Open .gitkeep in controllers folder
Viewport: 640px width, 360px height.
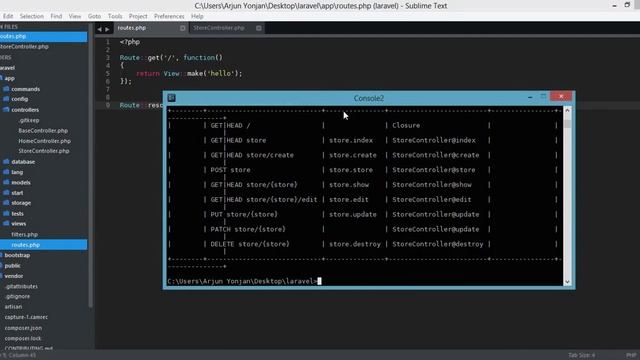(29, 120)
